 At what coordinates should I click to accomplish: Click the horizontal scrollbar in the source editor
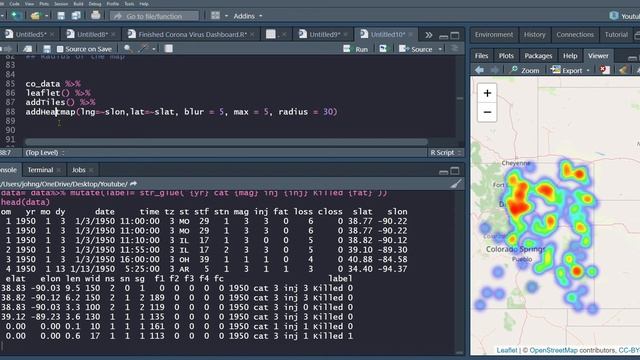click(x=226, y=142)
